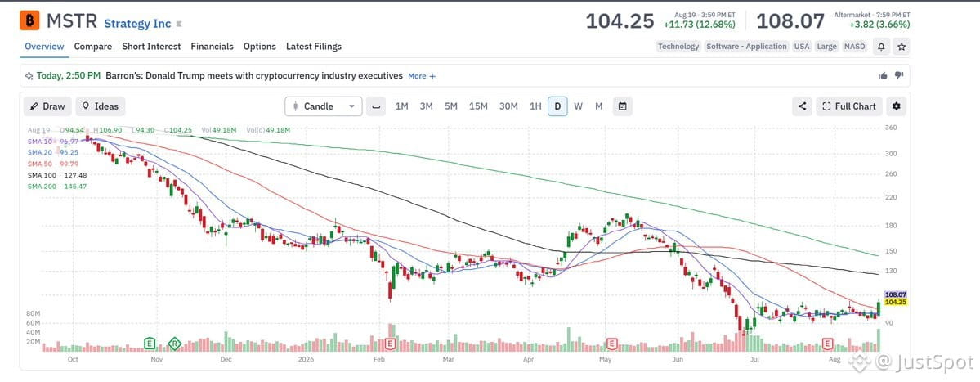Switch to the Overview tab
Image resolution: width=980 pixels, height=382 pixels.
pyautogui.click(x=44, y=47)
